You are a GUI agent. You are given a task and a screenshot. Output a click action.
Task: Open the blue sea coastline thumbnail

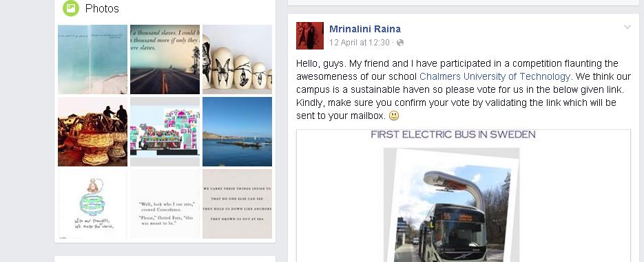tap(237, 131)
